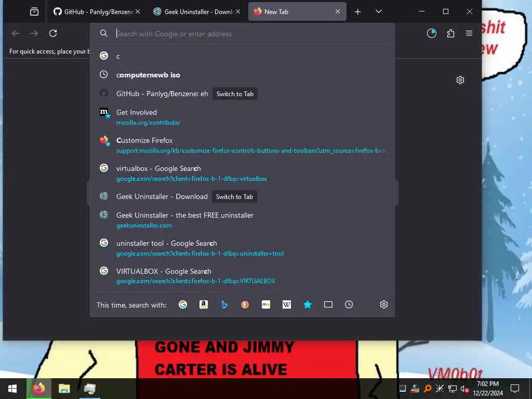
Task: Open the Customize Firefox suggestion
Action: click(x=144, y=140)
